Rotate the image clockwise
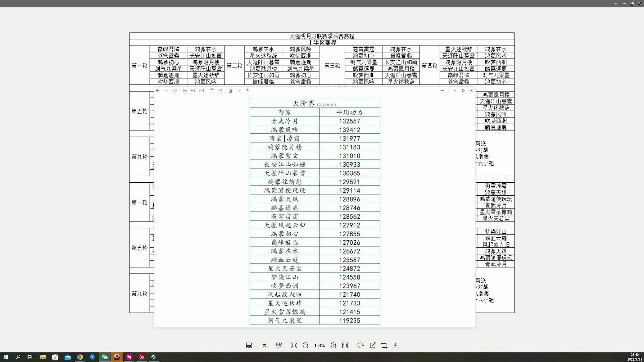 coord(361,345)
